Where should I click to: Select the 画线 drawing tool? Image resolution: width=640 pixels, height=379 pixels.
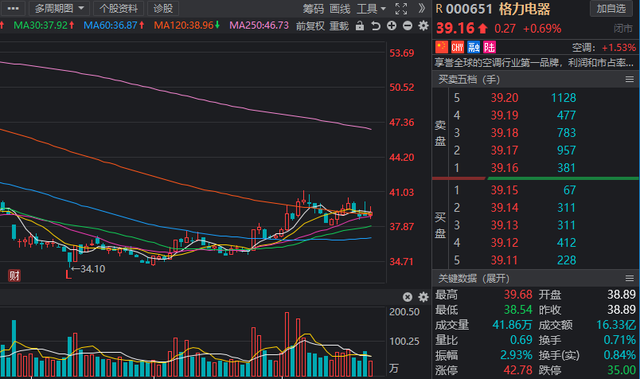click(x=340, y=9)
